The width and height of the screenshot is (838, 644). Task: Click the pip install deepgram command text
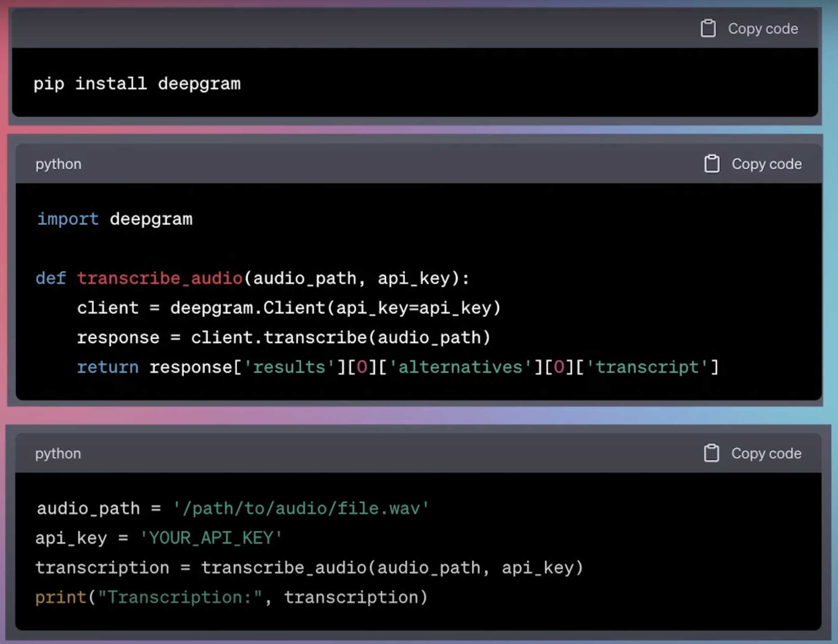click(137, 83)
